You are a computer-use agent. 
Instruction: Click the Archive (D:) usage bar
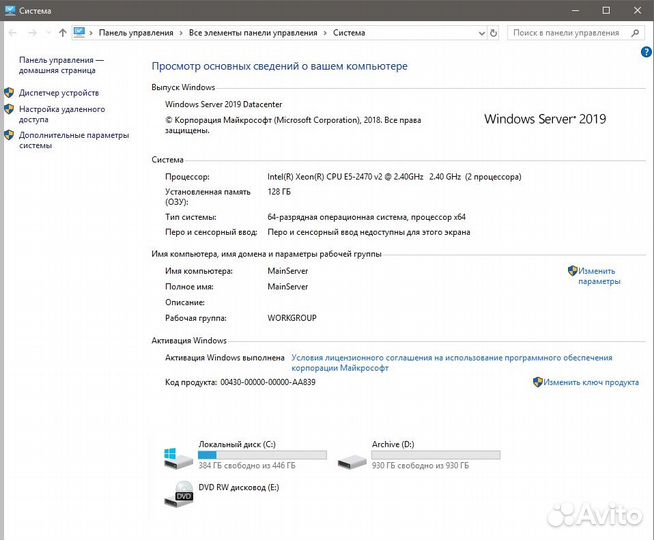pos(436,455)
